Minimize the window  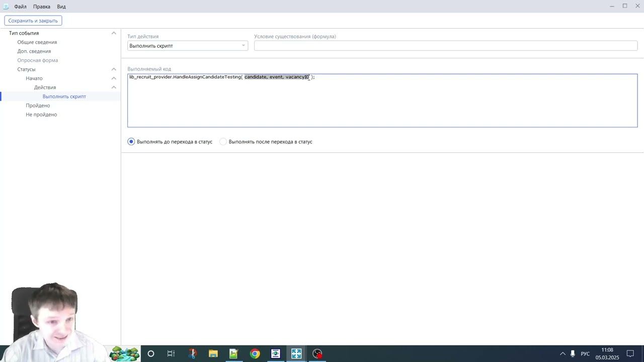click(612, 6)
